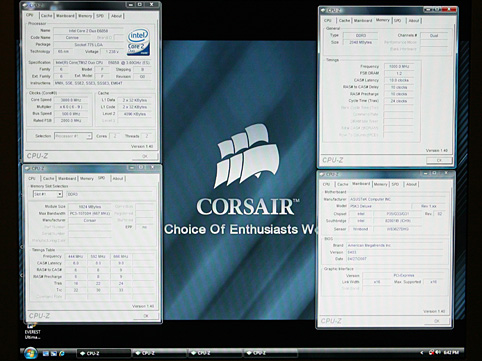Expand the Slot #1 memory slot dropdown
The width and height of the screenshot is (482, 361).
pos(48,194)
